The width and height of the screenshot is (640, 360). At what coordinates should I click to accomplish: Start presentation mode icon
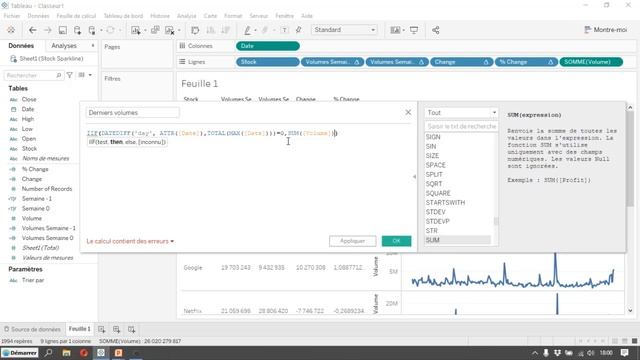[x=414, y=30]
